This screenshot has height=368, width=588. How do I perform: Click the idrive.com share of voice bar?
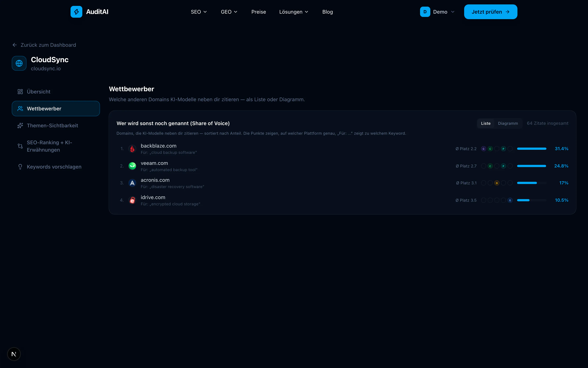532,200
